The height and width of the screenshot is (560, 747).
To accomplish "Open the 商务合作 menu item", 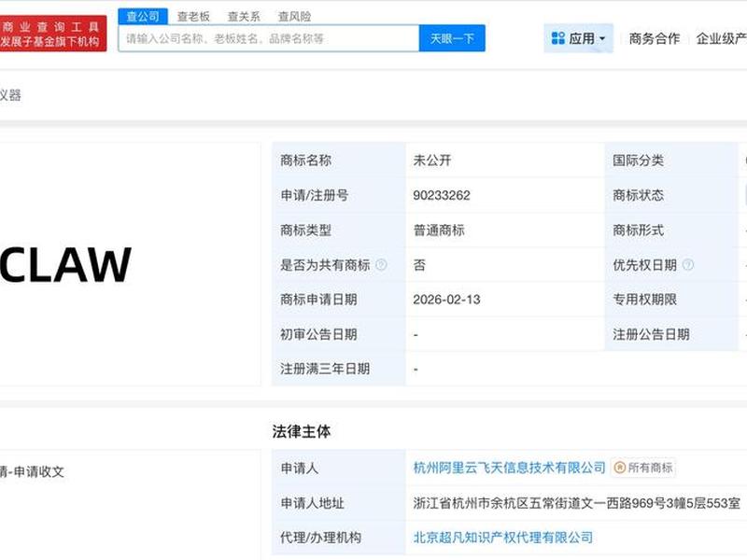I will click(x=655, y=38).
